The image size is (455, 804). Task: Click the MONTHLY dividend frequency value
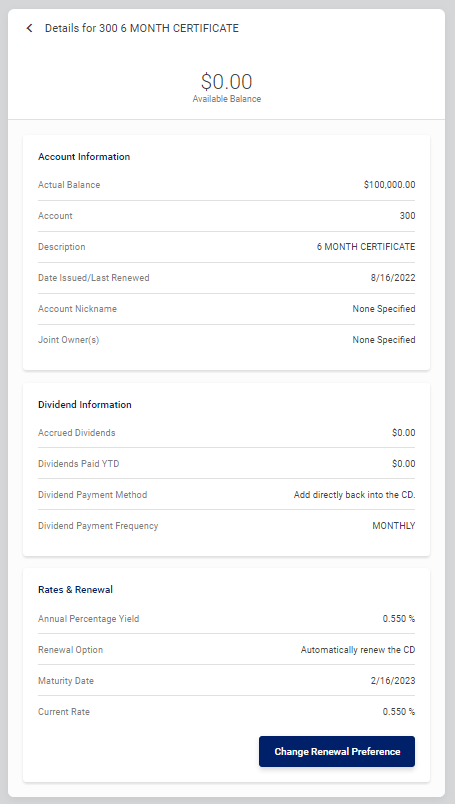(x=394, y=526)
